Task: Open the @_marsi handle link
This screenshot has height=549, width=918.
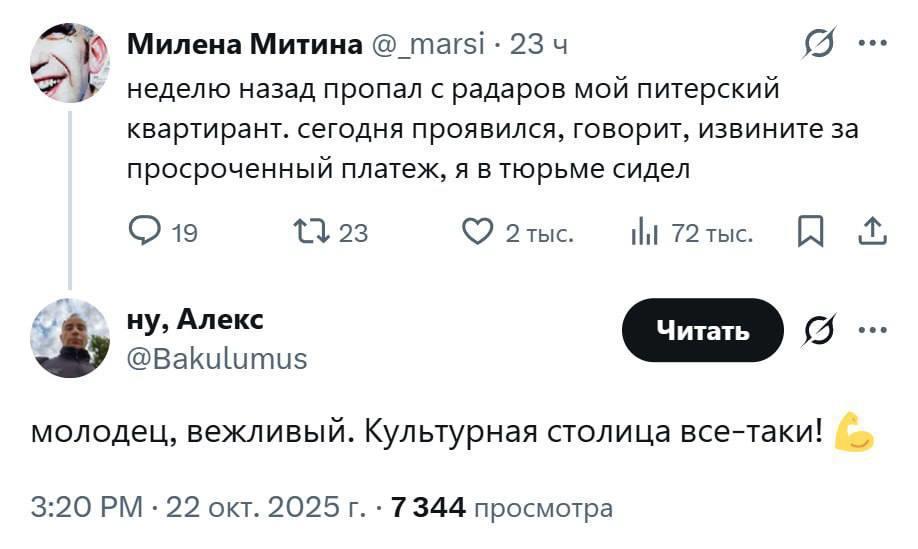Action: 428,44
